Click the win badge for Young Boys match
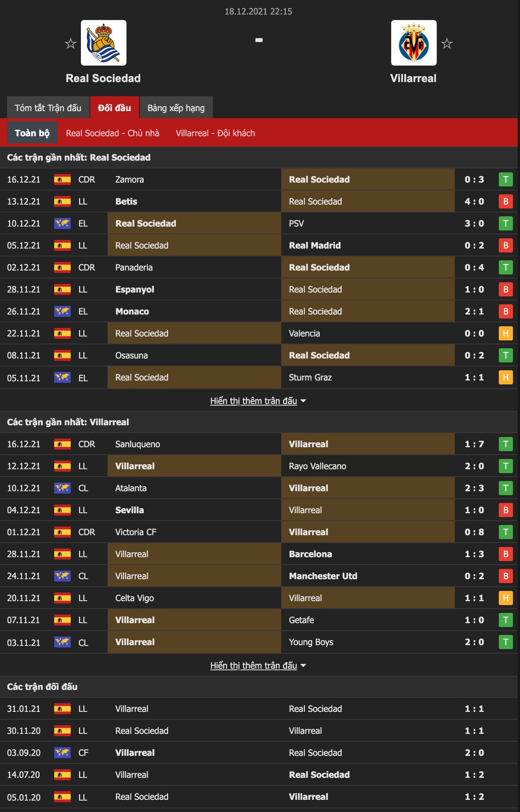 coord(506,642)
